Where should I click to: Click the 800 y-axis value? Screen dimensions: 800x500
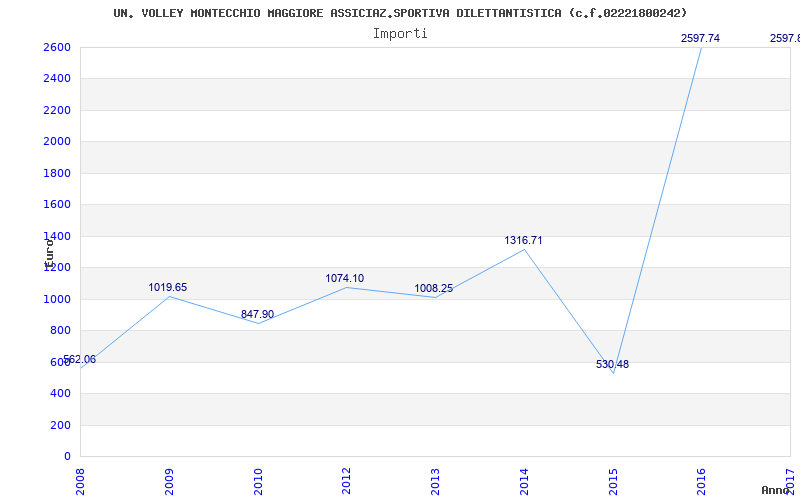60,331
